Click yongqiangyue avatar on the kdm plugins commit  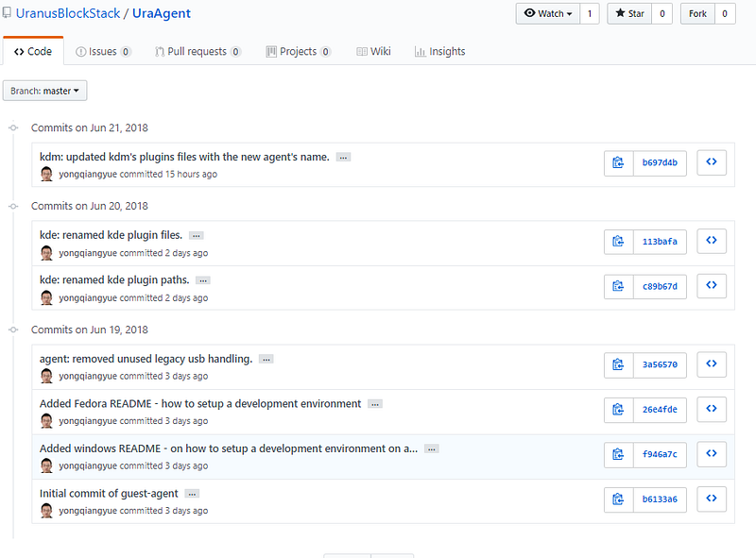pyautogui.click(x=46, y=174)
